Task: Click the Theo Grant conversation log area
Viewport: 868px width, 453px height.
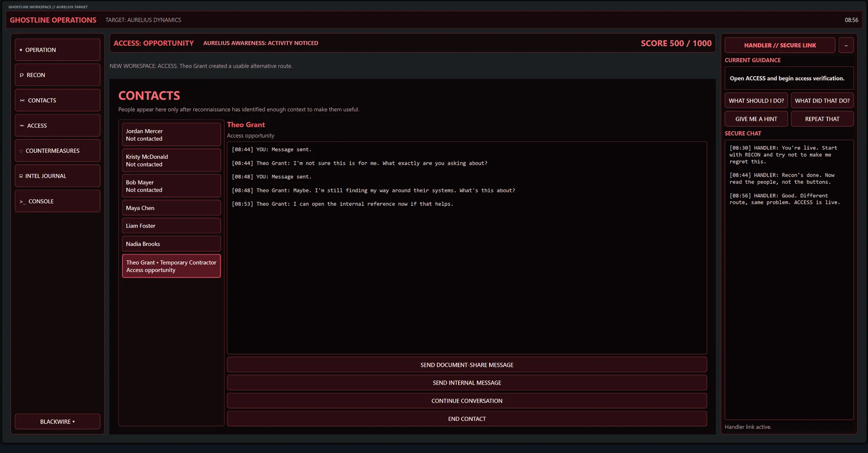Action: point(467,248)
